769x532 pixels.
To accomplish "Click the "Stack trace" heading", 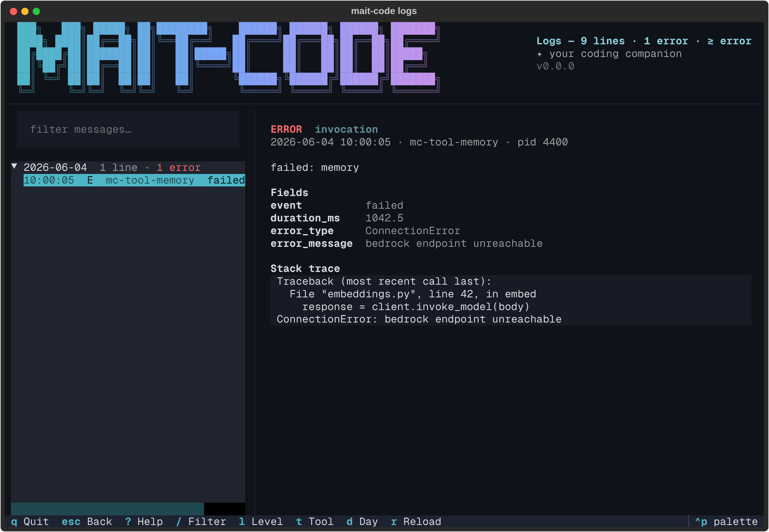I will (305, 269).
